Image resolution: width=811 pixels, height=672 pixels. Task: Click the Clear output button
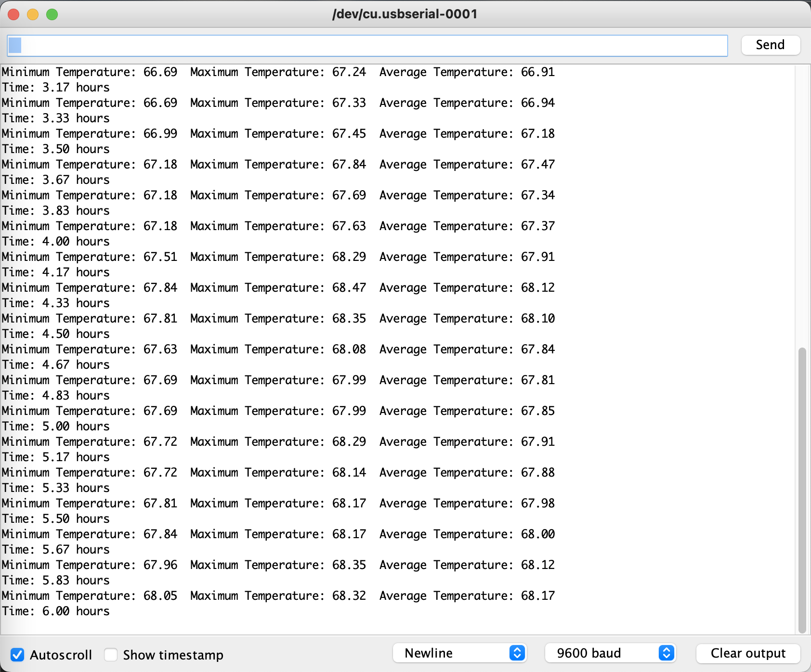748,653
